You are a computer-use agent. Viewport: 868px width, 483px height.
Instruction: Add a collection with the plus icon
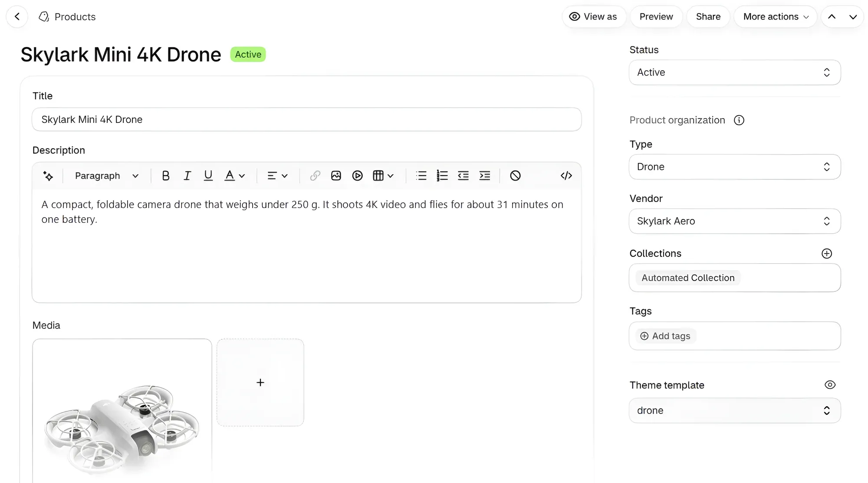(x=827, y=254)
